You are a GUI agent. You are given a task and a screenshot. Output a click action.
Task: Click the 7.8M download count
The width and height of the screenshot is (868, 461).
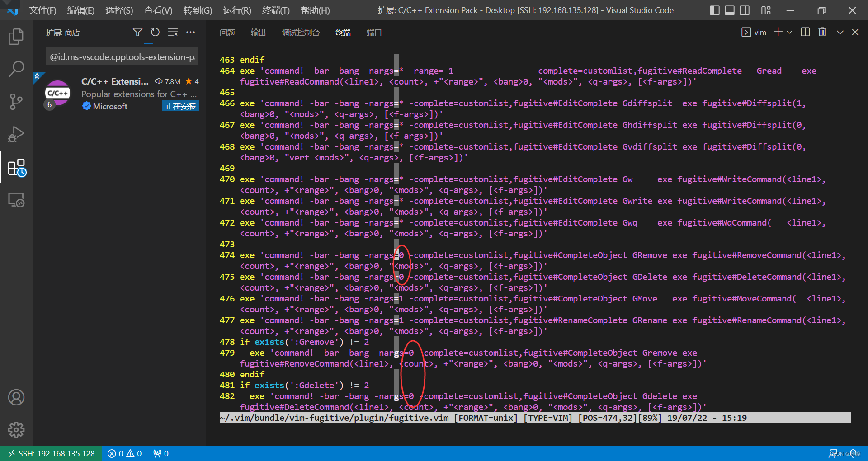[x=167, y=81]
